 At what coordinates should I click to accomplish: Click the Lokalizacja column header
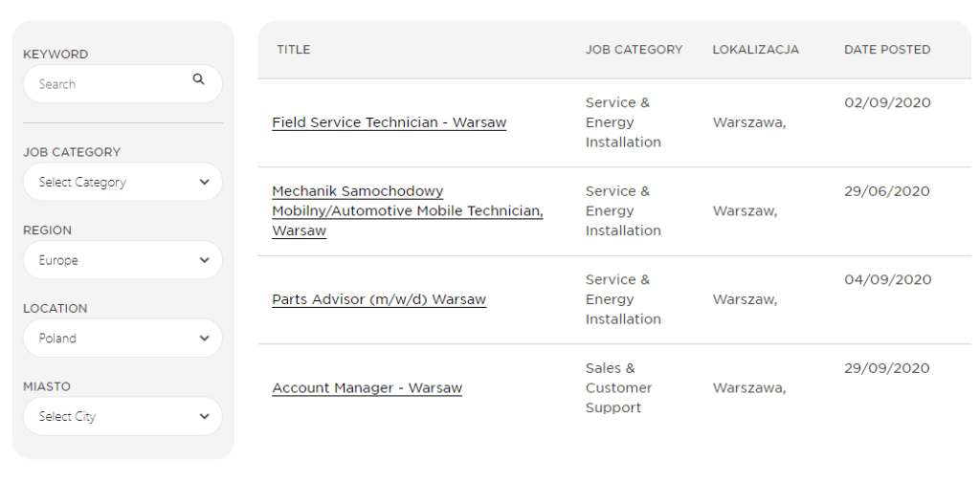(756, 50)
